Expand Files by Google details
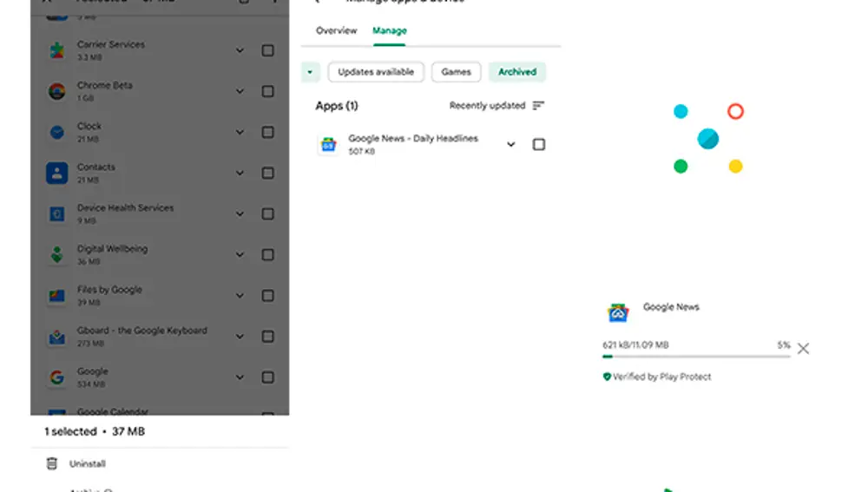868x492 pixels. click(240, 296)
